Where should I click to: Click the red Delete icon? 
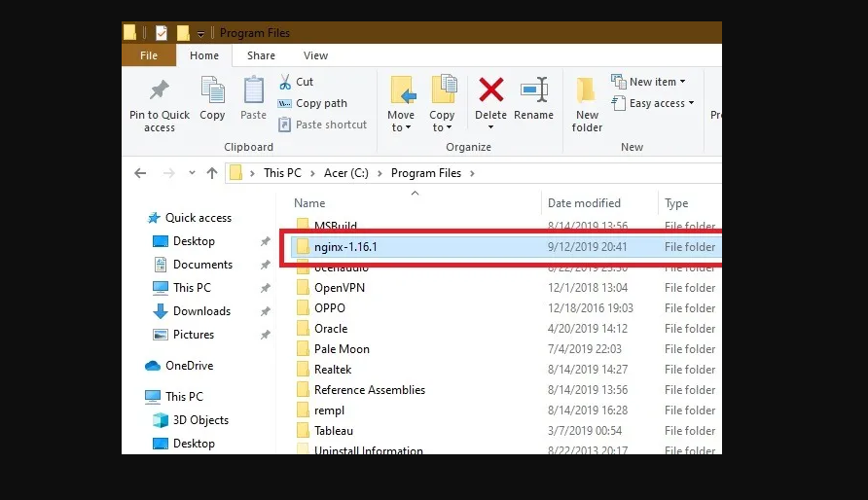(x=491, y=90)
